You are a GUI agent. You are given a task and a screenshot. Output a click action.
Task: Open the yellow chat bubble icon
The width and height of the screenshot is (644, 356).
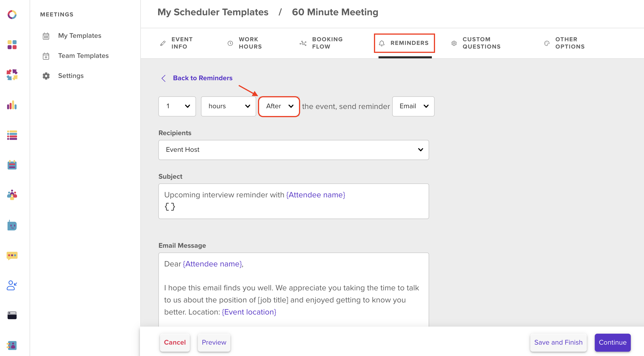[x=12, y=256]
